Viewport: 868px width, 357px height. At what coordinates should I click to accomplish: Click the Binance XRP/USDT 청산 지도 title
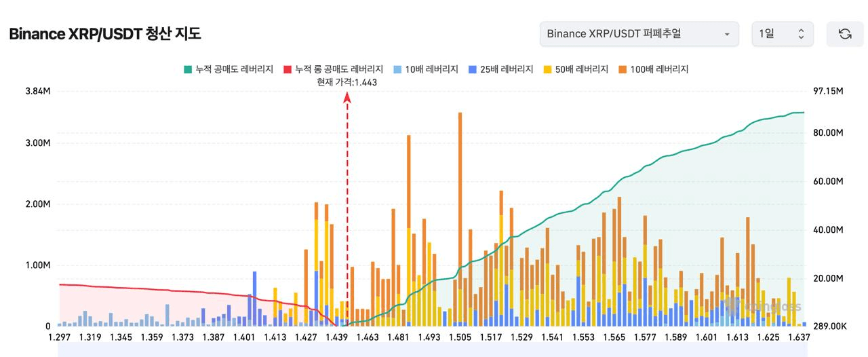coord(105,34)
